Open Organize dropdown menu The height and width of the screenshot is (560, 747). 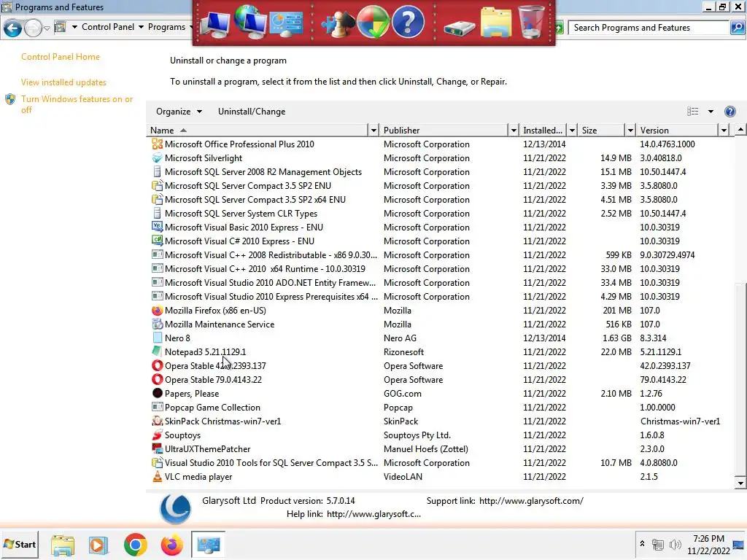(x=179, y=112)
